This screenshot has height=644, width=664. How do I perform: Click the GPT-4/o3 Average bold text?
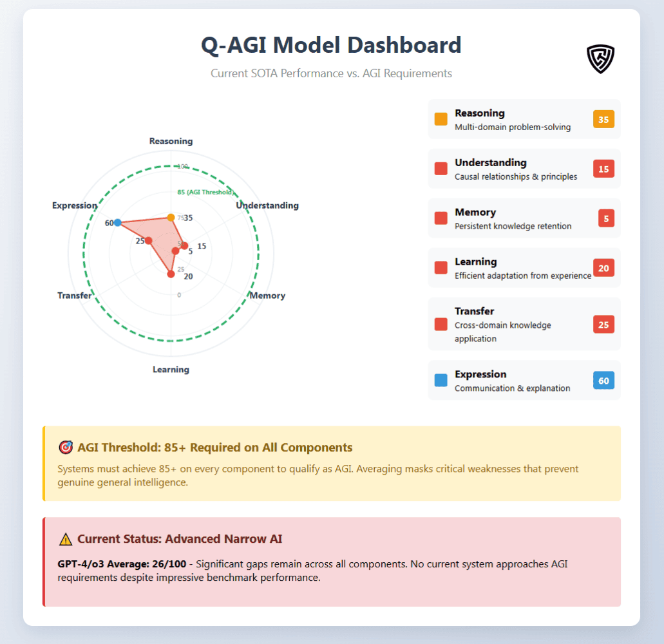pyautogui.click(x=122, y=564)
